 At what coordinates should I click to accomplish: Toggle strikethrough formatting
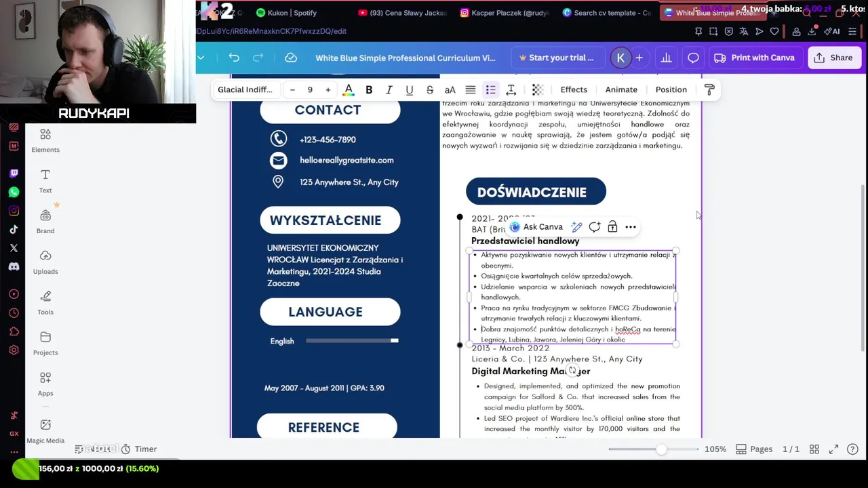430,89
